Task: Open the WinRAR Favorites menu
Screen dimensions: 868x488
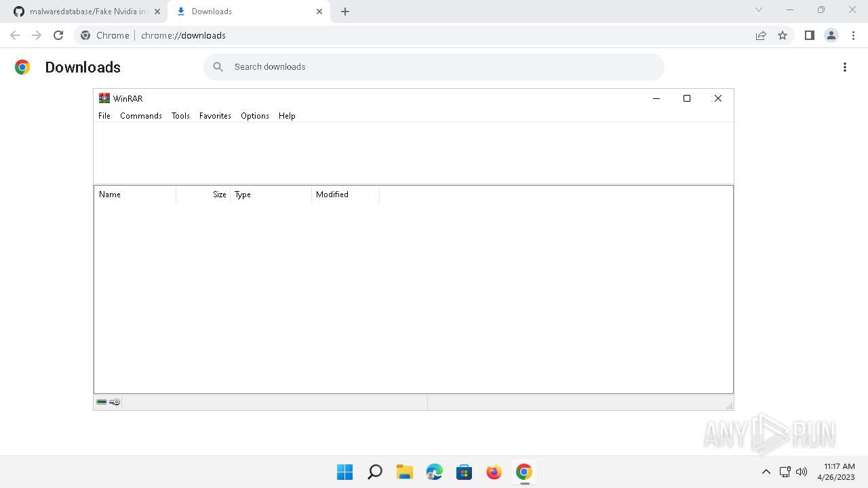Action: pyautogui.click(x=215, y=116)
